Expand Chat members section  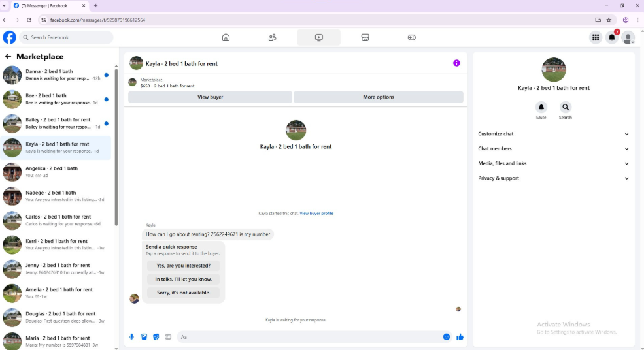[x=553, y=148]
